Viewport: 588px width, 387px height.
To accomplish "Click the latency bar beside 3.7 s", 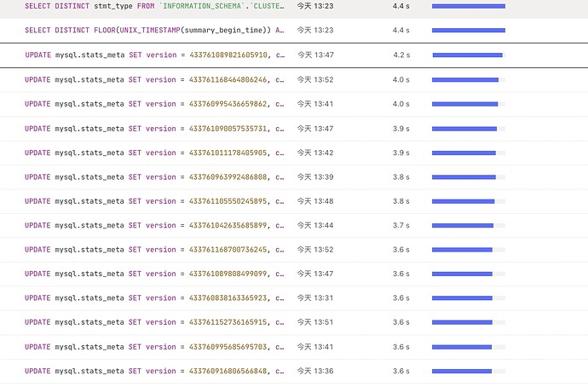I will pos(464,226).
